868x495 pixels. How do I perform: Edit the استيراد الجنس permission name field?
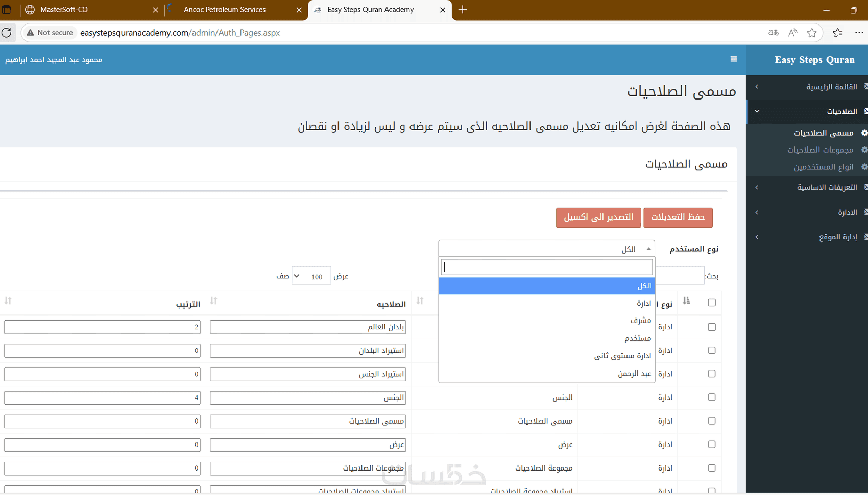pos(308,374)
